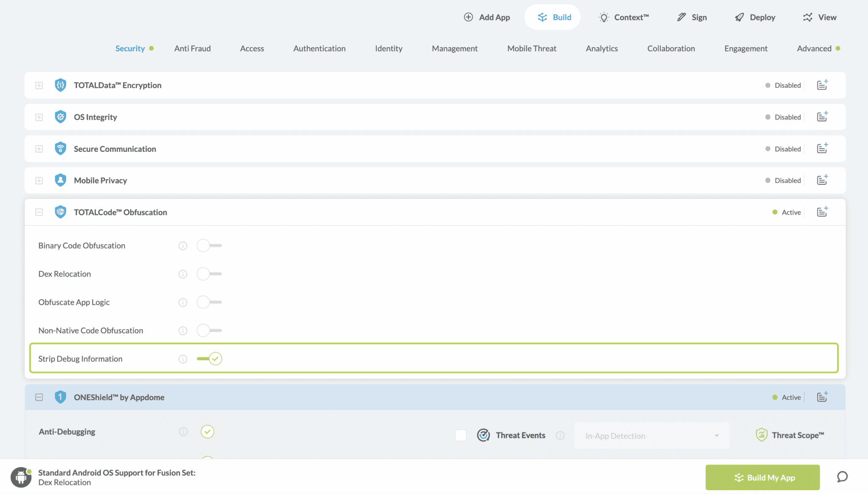Screen dimensions: 868x494
Task: Click info icon next to Binary Code Obfuscation
Action: coord(183,246)
